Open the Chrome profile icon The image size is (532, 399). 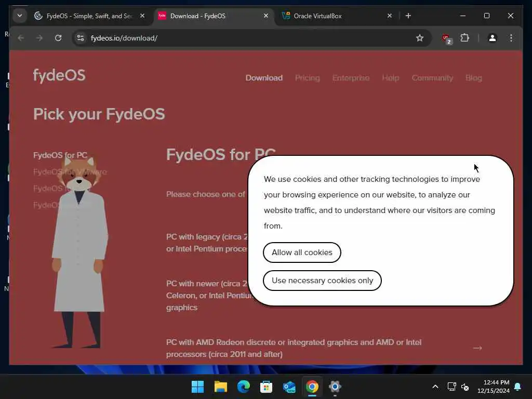point(493,37)
